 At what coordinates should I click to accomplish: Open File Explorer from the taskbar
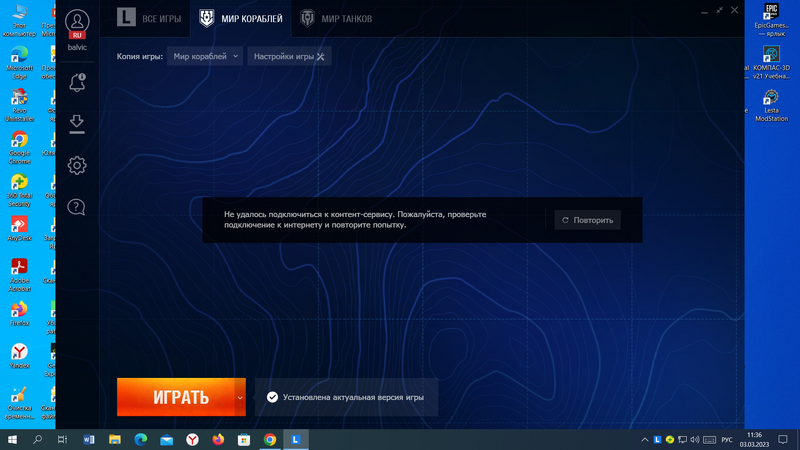(x=115, y=439)
